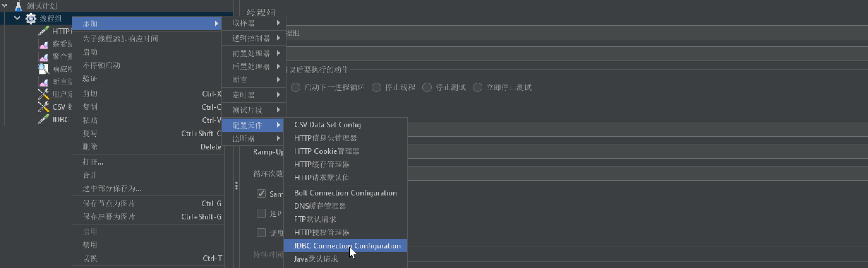Click the CSV config wrench icon
The width and height of the screenshot is (868, 268).
43,107
